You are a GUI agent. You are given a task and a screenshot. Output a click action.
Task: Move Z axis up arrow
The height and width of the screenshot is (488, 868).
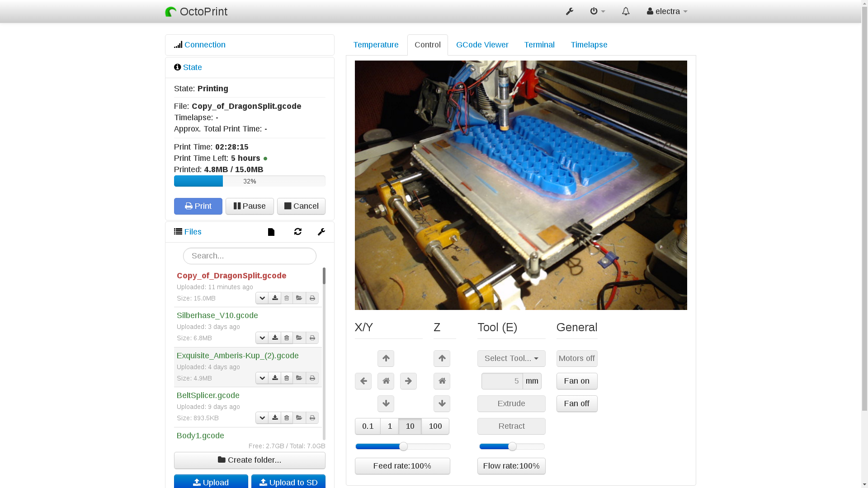pyautogui.click(x=442, y=358)
